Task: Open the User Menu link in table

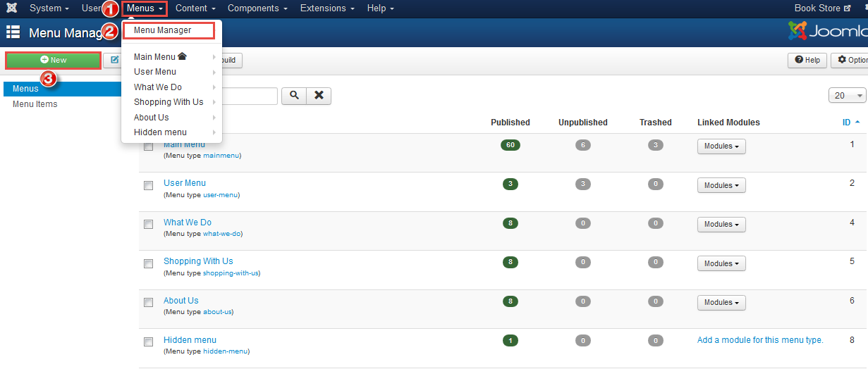Action: pos(185,183)
